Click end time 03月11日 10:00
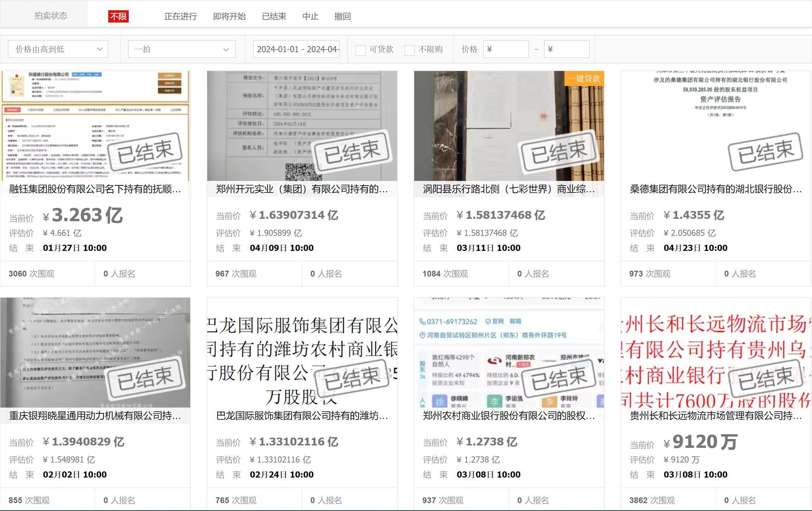812x511 pixels. pos(489,248)
